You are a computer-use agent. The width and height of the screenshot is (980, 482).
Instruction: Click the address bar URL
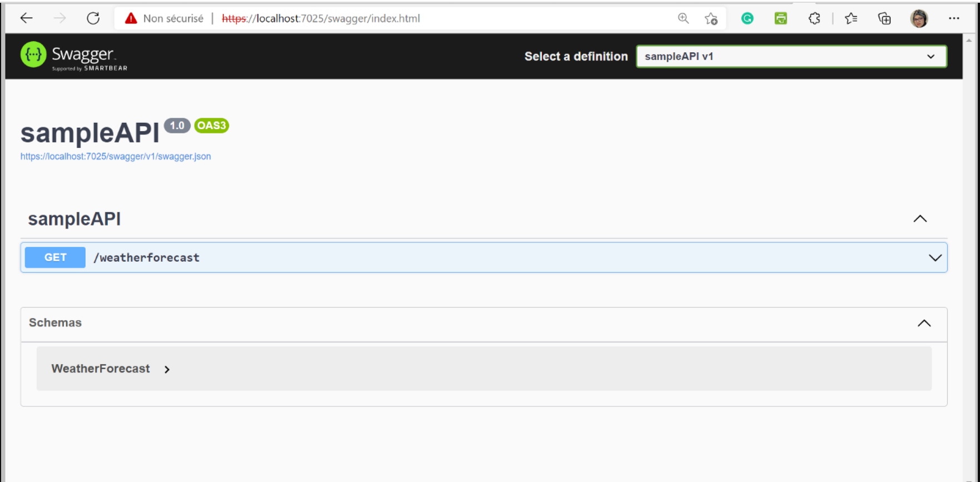321,18
